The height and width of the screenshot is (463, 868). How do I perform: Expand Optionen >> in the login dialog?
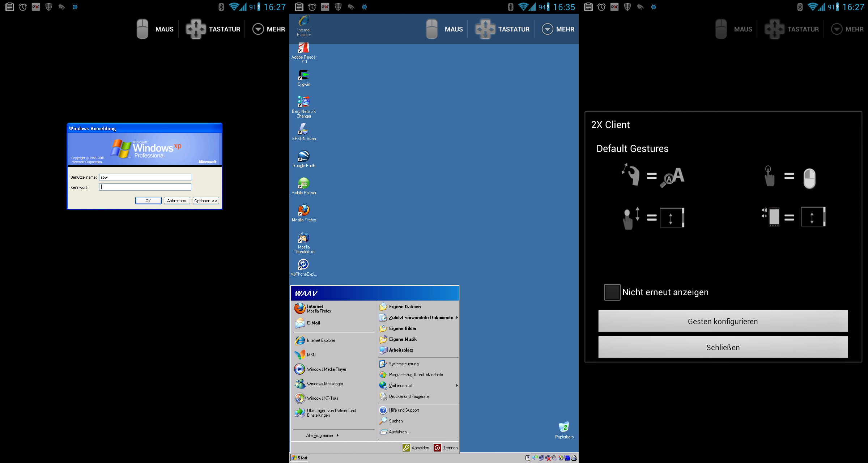click(x=206, y=201)
